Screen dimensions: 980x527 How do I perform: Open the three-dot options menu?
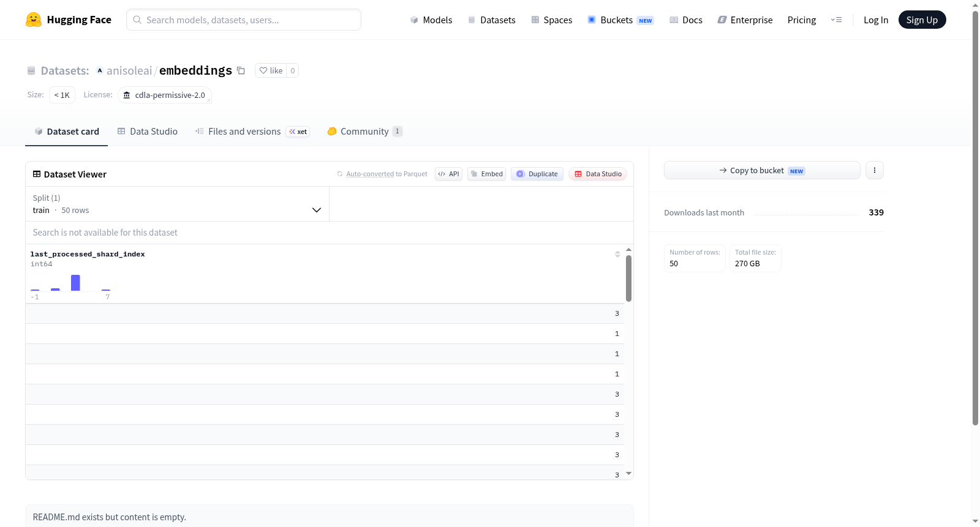[x=875, y=170]
